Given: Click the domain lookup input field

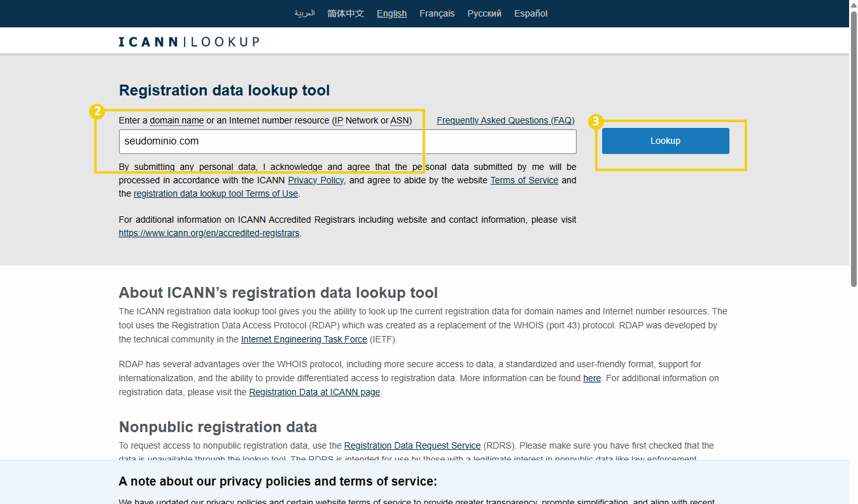Looking at the screenshot, I should [348, 141].
